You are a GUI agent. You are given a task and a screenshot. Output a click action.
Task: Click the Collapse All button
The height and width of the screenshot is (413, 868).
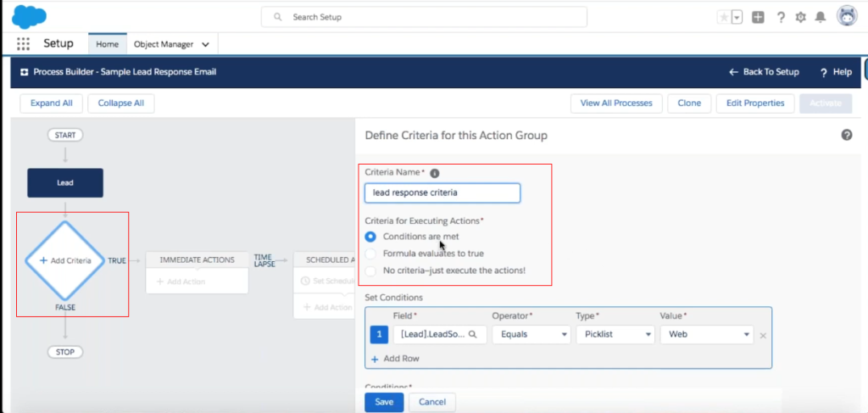tap(120, 103)
